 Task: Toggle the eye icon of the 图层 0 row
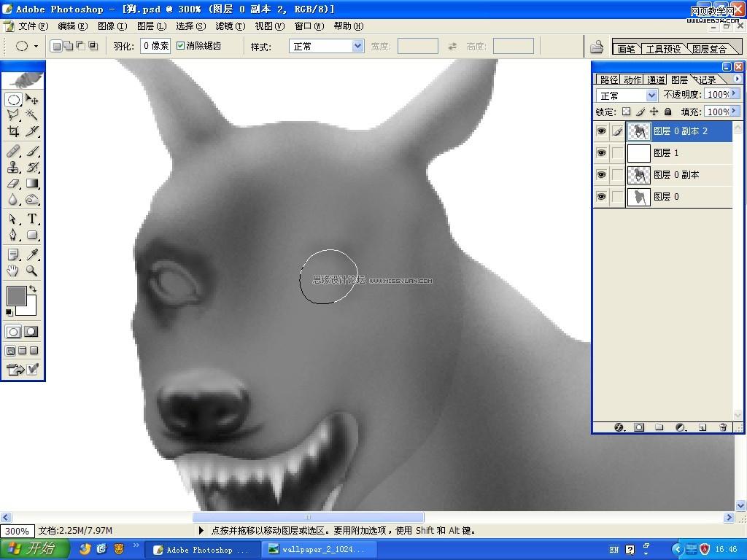pos(601,197)
